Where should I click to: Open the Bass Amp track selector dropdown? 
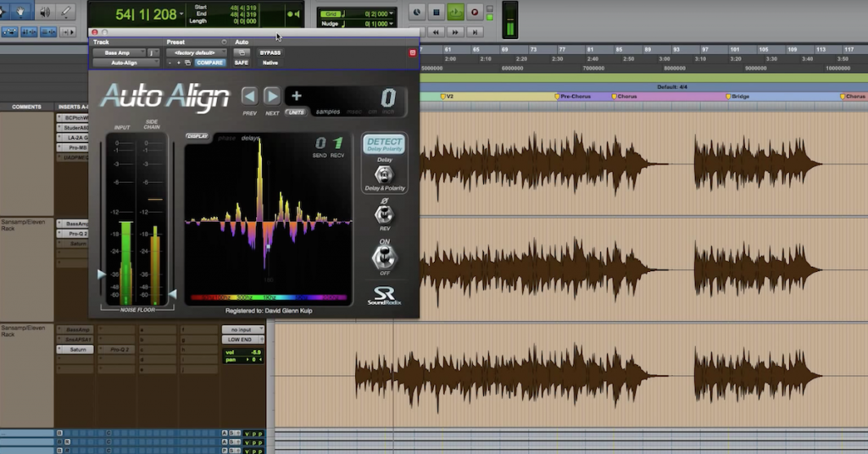point(119,53)
